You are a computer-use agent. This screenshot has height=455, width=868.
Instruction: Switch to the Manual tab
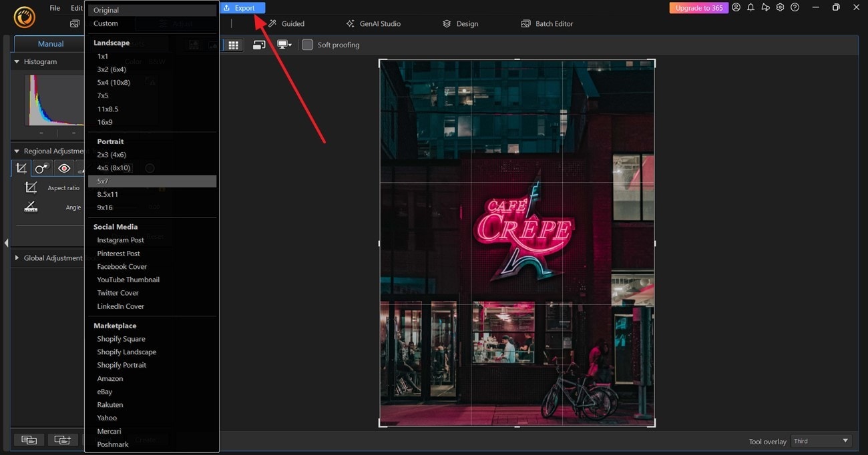coord(50,44)
